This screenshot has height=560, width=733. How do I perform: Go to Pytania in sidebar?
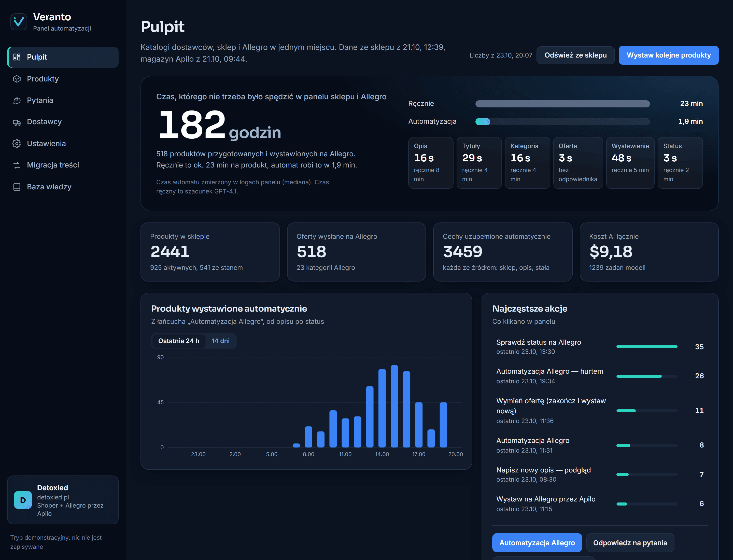pos(63,100)
